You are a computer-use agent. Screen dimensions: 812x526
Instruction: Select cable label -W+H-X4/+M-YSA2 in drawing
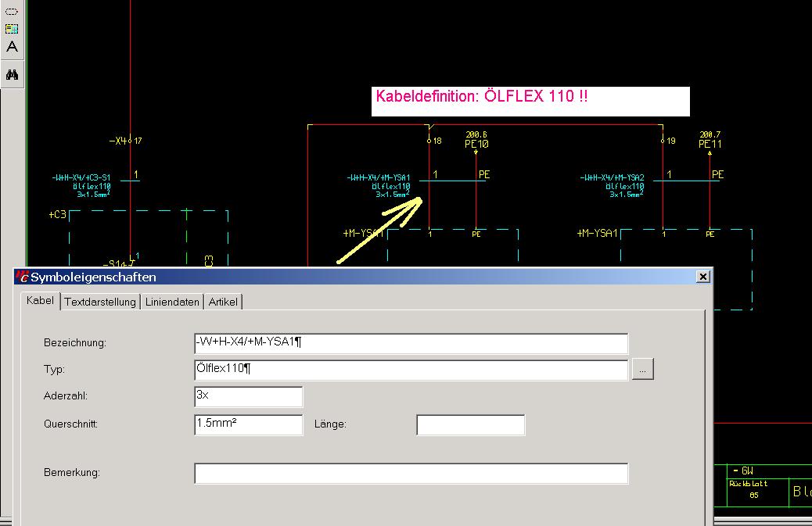pos(612,177)
